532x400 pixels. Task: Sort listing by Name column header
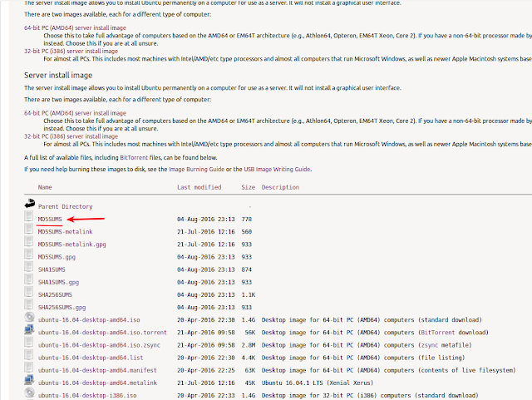pyautogui.click(x=45, y=187)
